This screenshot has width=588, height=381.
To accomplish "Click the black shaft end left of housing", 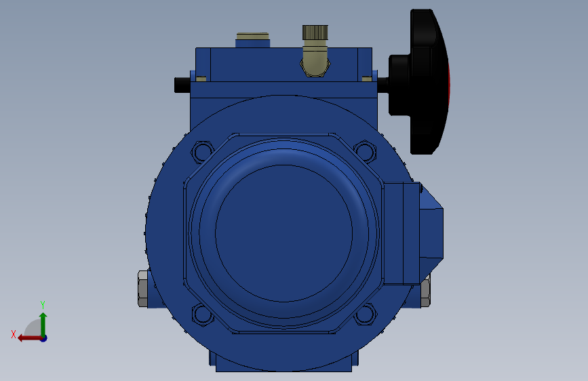I will [x=182, y=85].
